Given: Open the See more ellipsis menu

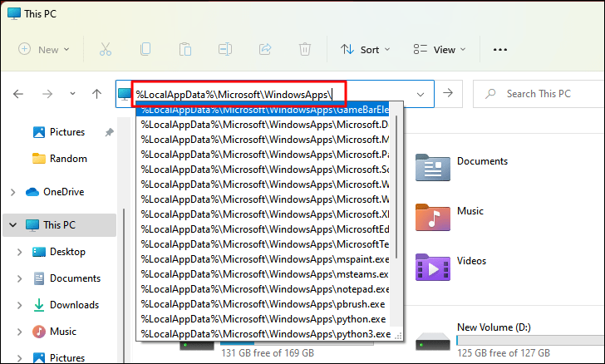Looking at the screenshot, I should [500, 49].
